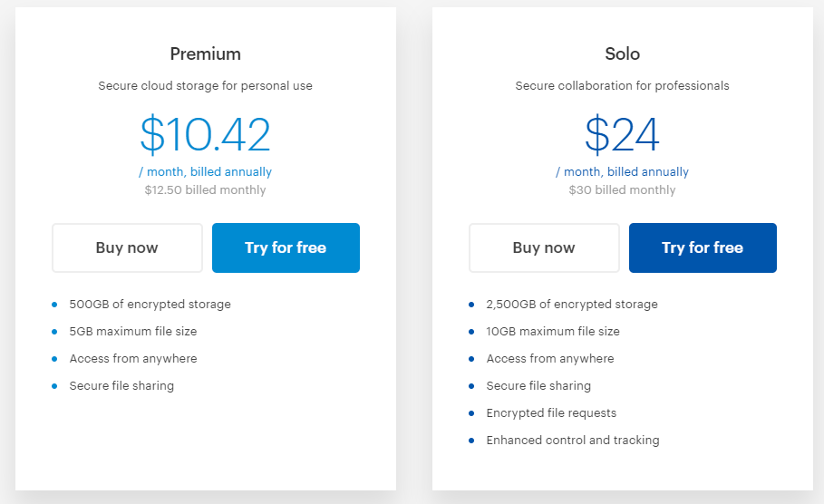Click "$12.50 billed monthly" text
The width and height of the screenshot is (824, 504).
pos(206,189)
